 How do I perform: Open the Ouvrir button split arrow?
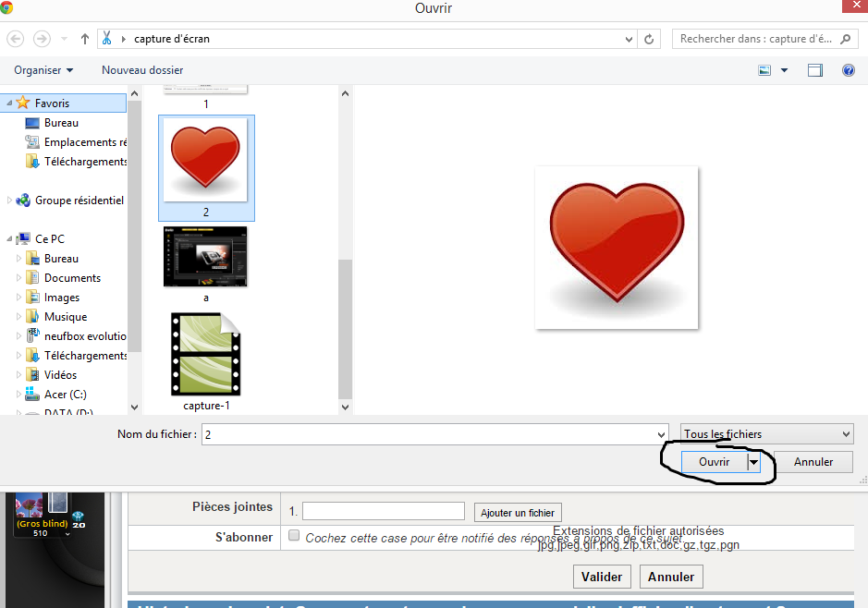[753, 462]
